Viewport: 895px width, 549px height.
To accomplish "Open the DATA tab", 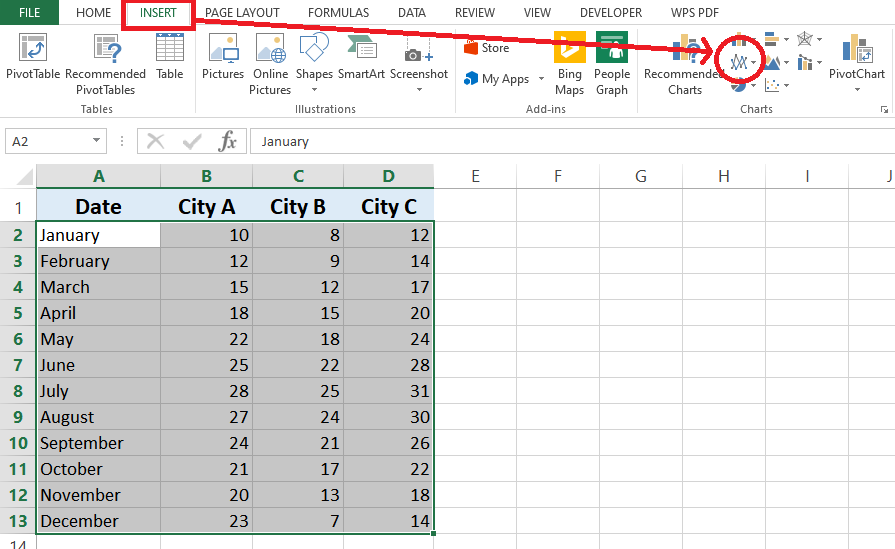I will pos(412,13).
